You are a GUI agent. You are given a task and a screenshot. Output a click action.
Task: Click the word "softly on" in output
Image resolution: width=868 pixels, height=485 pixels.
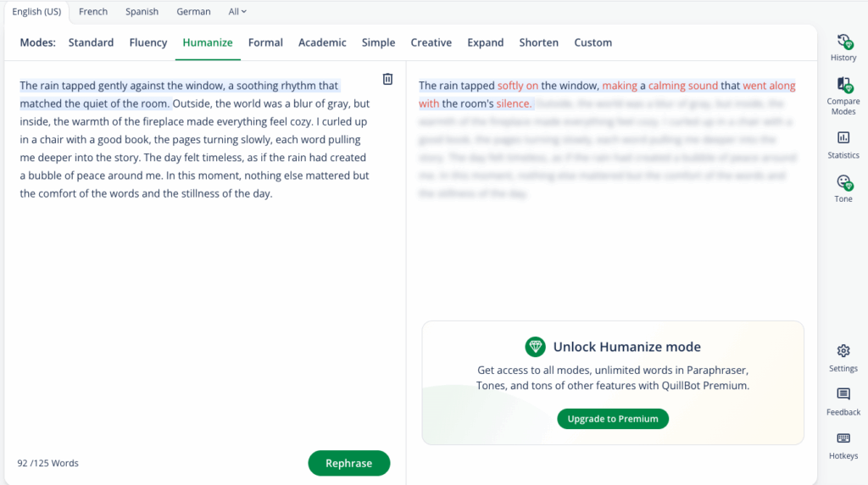click(518, 86)
